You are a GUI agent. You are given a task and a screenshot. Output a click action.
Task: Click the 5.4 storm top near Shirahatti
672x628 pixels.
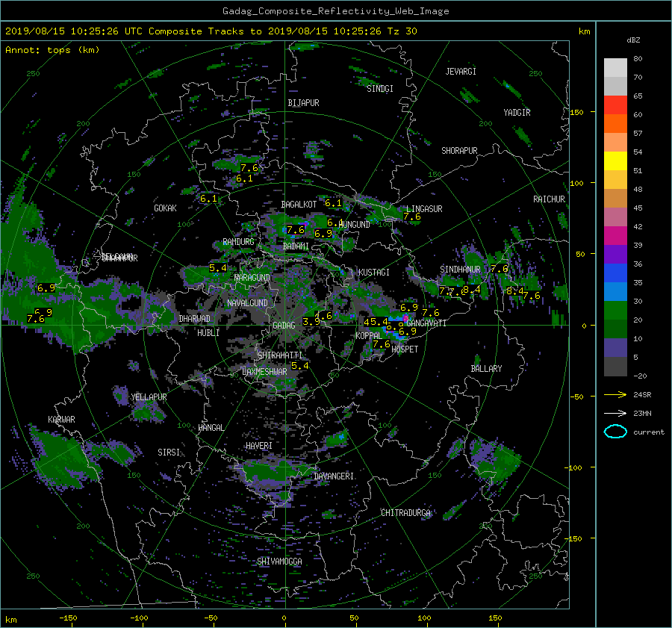(x=299, y=366)
